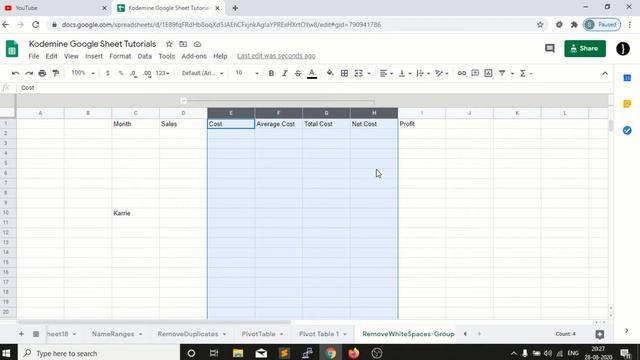Open the fill color picker

click(x=330, y=73)
